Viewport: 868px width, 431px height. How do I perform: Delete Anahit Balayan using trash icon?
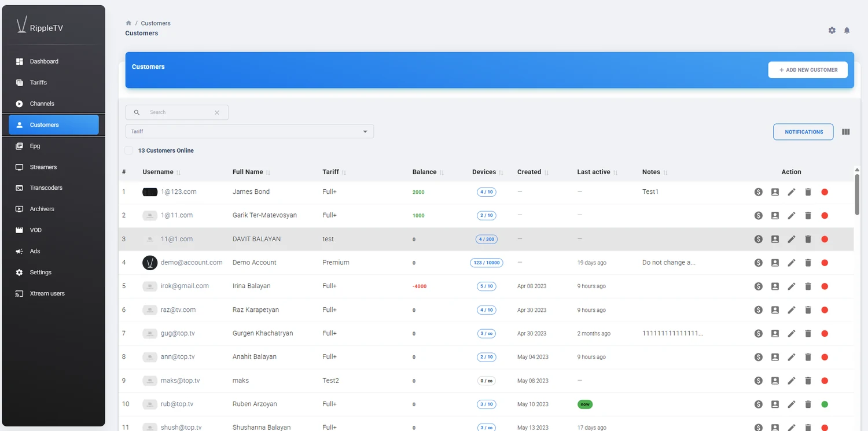pyautogui.click(x=808, y=357)
